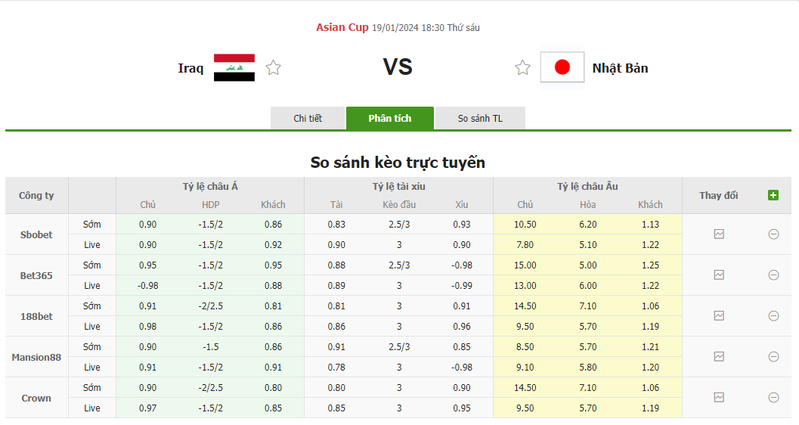Click Bet365 early draw odds 5.00
Screen dimensions: 799x425
point(588,265)
